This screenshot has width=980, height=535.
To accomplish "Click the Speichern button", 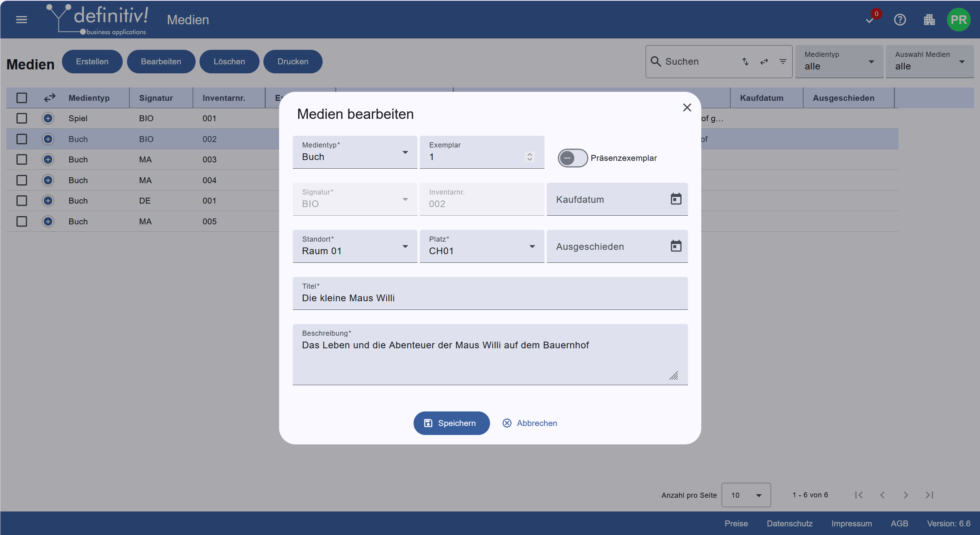I will pyautogui.click(x=451, y=423).
